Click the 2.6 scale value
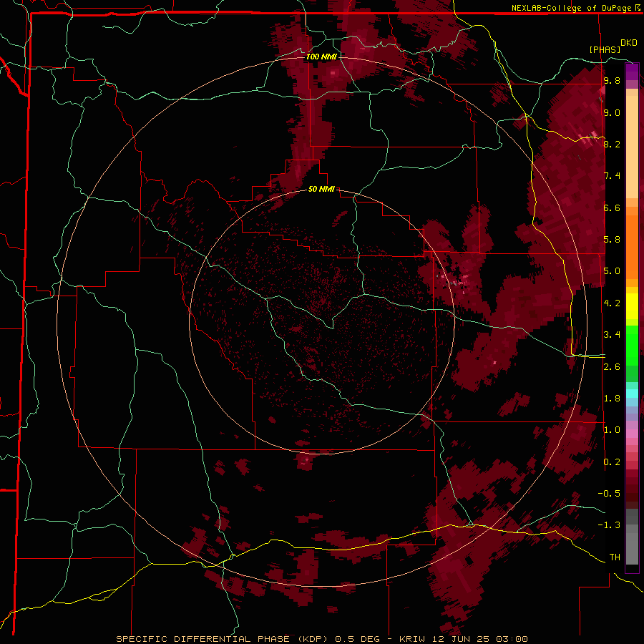The image size is (644, 644). (612, 367)
